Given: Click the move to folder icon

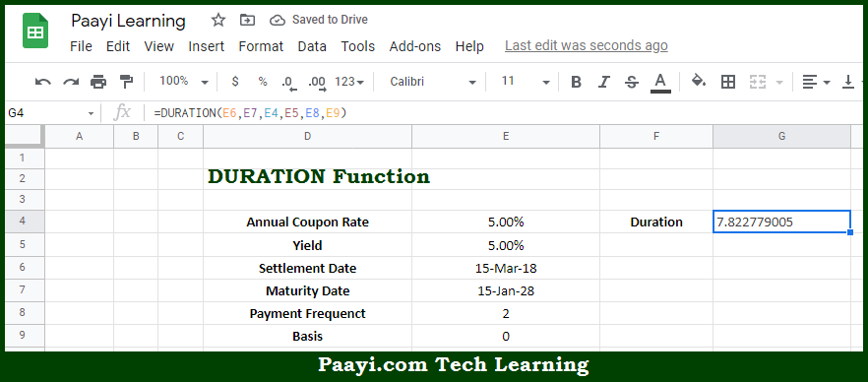Looking at the screenshot, I should coord(247,21).
